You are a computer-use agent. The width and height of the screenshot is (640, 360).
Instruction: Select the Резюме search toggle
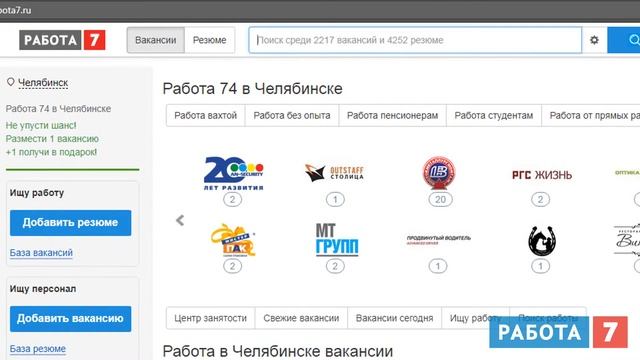coord(209,40)
